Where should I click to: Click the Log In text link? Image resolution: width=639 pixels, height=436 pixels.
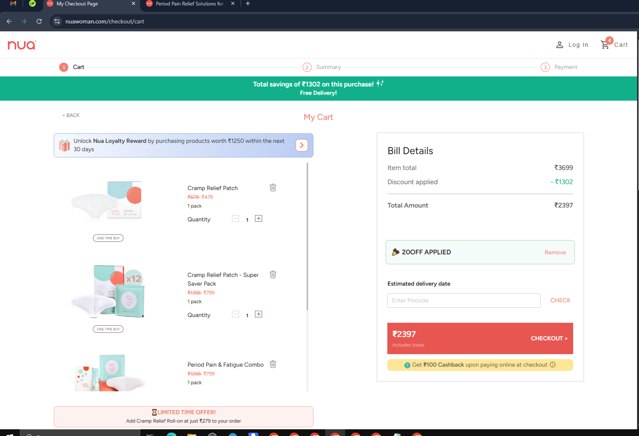click(x=578, y=45)
